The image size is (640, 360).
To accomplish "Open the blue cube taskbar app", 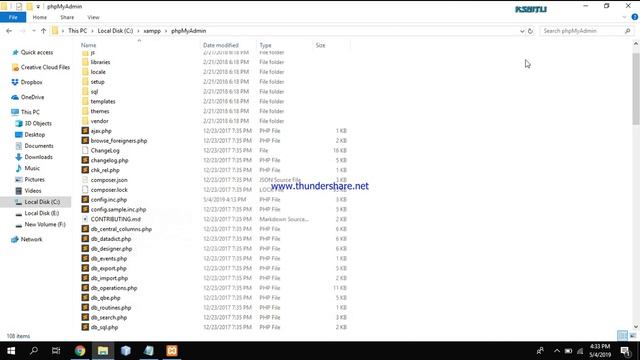I will coord(126,351).
